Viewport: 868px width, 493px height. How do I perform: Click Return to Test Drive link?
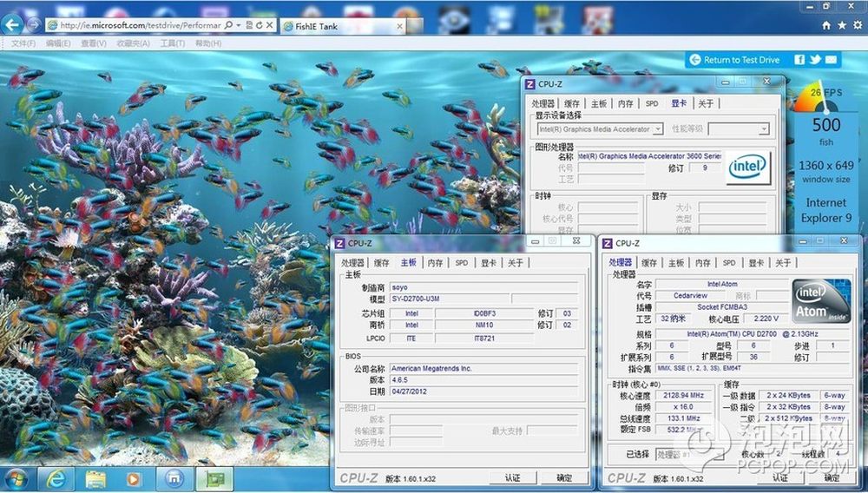pyautogui.click(x=741, y=60)
